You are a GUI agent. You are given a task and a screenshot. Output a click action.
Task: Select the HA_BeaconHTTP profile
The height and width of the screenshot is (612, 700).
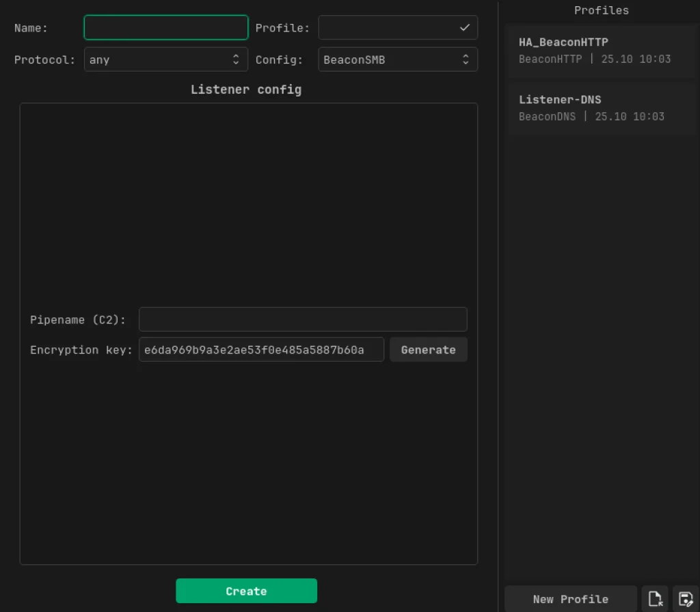coord(602,51)
